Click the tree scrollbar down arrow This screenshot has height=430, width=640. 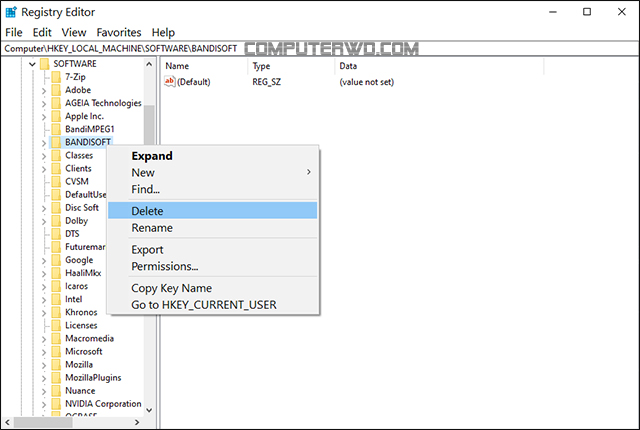tap(149, 410)
